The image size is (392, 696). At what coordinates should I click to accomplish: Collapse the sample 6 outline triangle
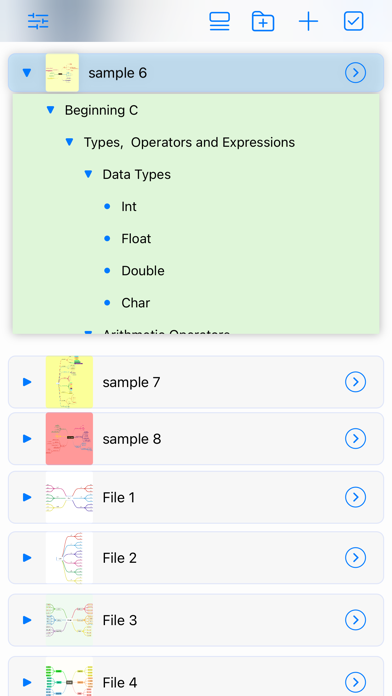[27, 73]
